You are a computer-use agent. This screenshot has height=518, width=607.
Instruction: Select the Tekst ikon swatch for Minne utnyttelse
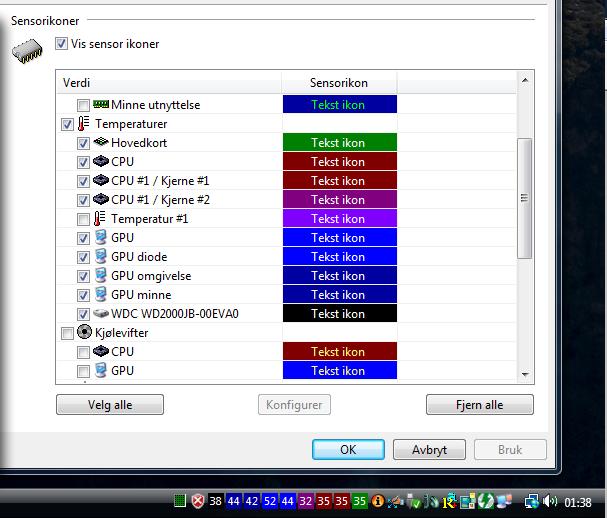[x=340, y=105]
